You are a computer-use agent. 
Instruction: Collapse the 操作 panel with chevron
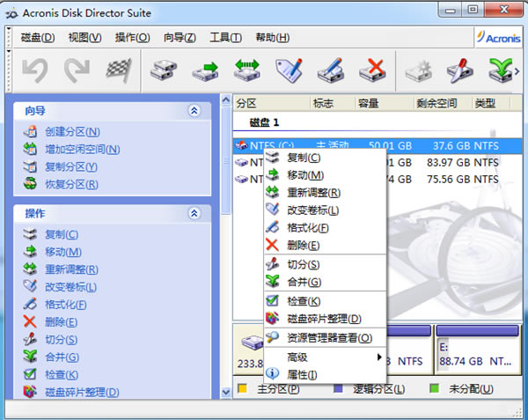click(x=194, y=213)
